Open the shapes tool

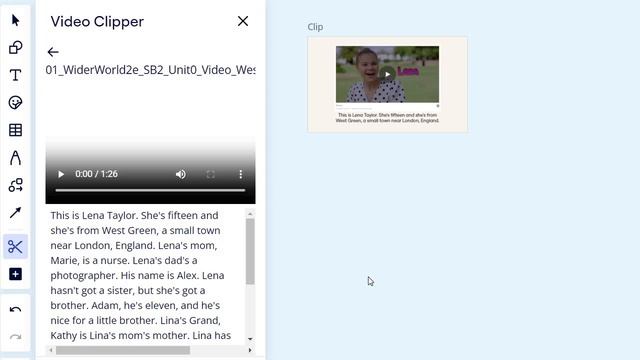[16, 47]
